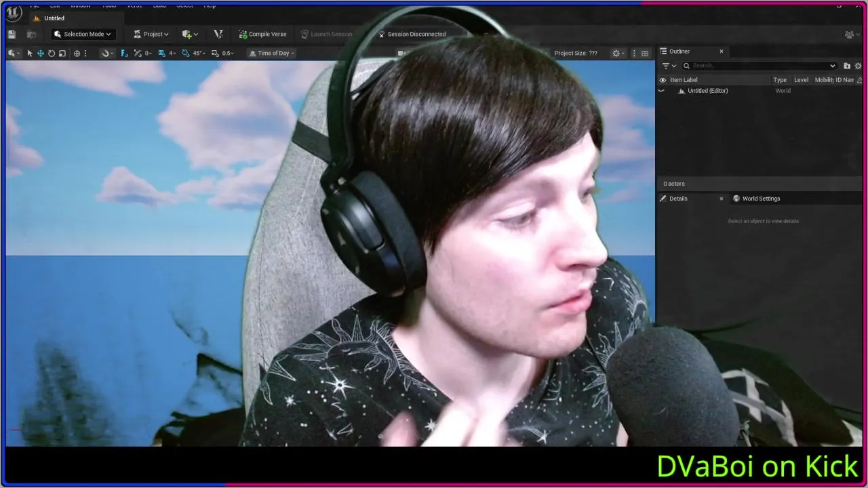The width and height of the screenshot is (868, 488).
Task: Click the Compile Verse button
Action: (x=262, y=34)
